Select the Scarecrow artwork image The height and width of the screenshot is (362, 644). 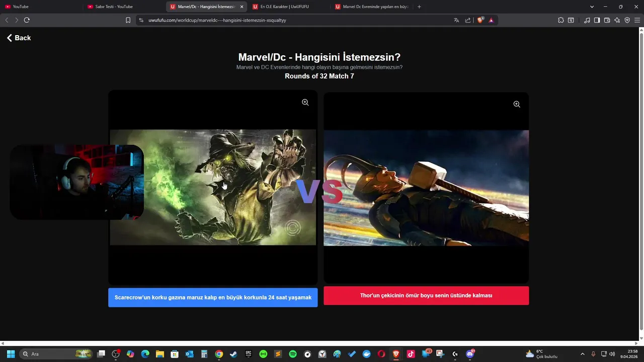pyautogui.click(x=213, y=188)
